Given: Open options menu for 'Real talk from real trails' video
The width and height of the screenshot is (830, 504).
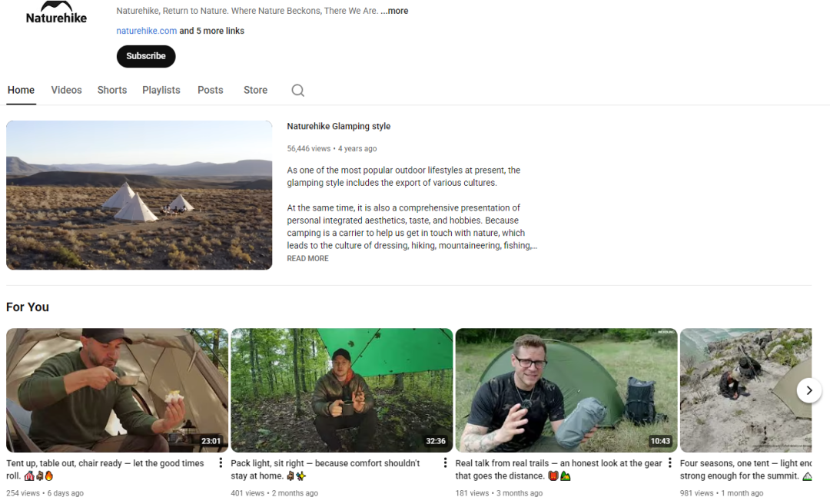Looking at the screenshot, I should (x=669, y=463).
